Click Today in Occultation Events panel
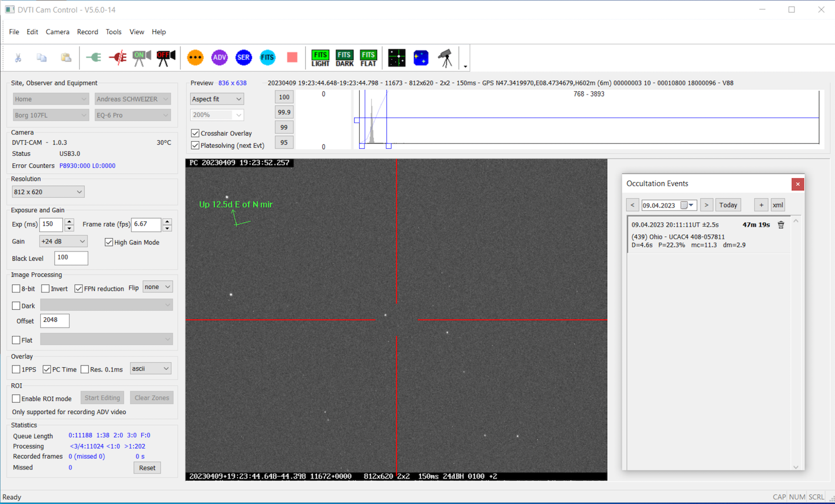 [728, 205]
